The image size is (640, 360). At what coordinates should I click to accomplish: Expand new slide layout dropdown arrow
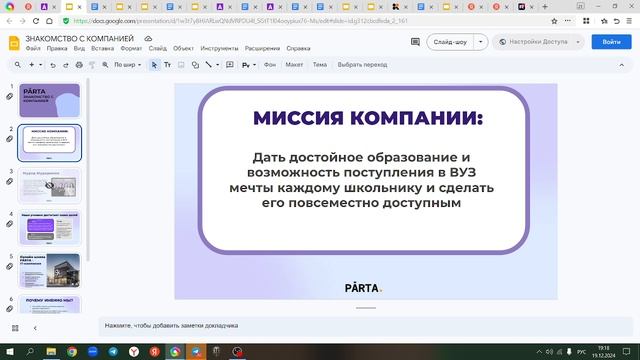point(40,65)
